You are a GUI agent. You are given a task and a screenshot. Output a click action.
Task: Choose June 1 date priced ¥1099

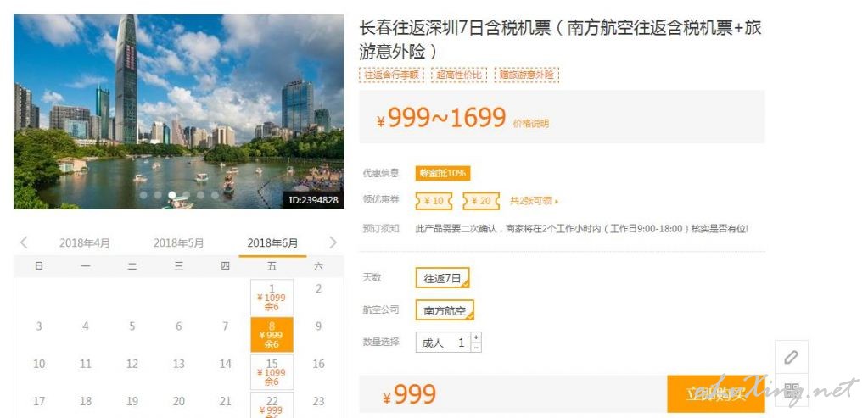[272, 298]
